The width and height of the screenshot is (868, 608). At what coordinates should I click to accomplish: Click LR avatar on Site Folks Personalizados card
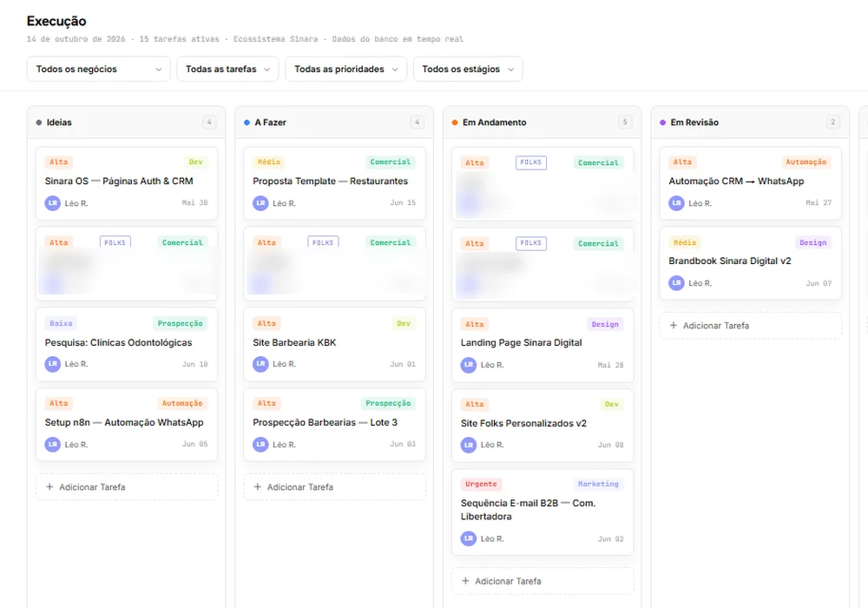[x=469, y=446]
